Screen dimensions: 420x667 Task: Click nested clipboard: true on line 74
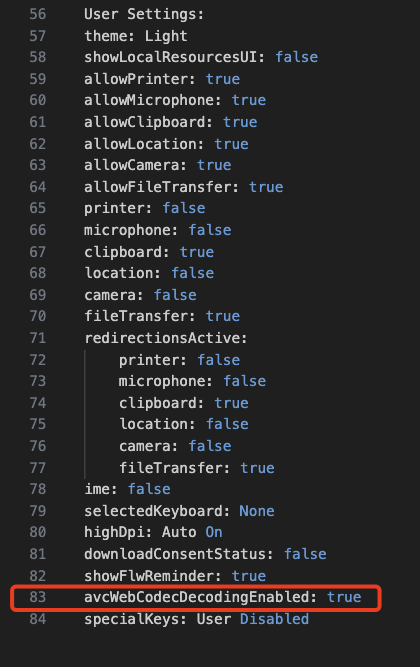pyautogui.click(x=183, y=403)
